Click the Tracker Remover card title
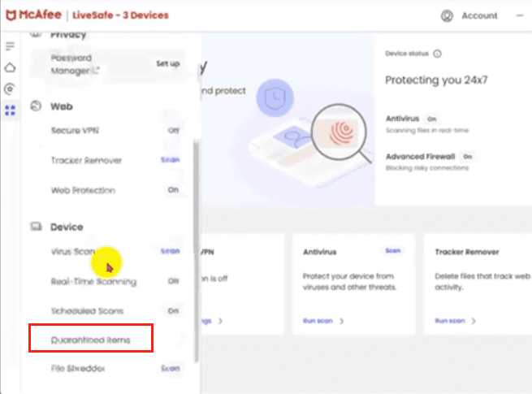 click(x=467, y=252)
